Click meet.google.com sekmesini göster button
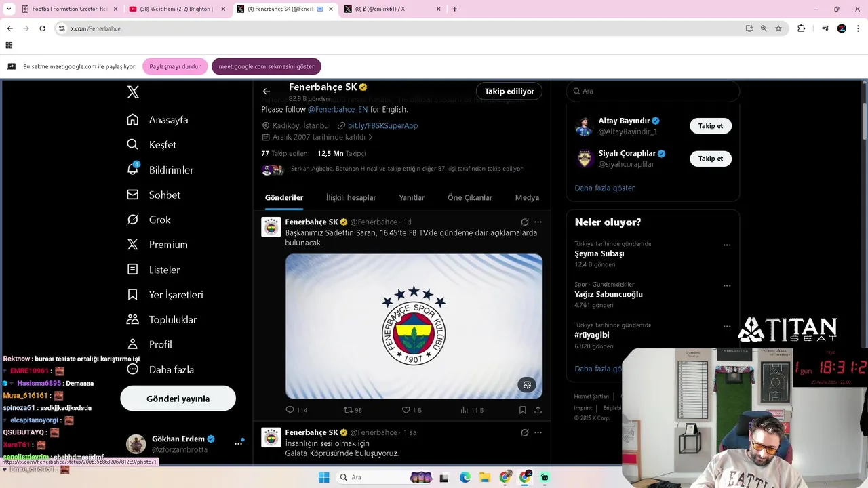 pyautogui.click(x=267, y=66)
